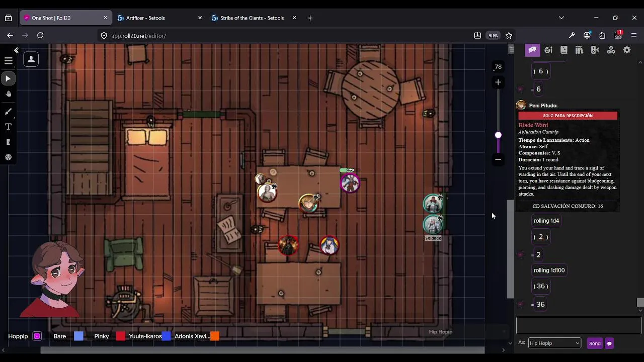644x362 pixels.
Task: Click the 'SOLO PARA DESCRIPCIÓN' red banner
Action: pyautogui.click(x=568, y=116)
